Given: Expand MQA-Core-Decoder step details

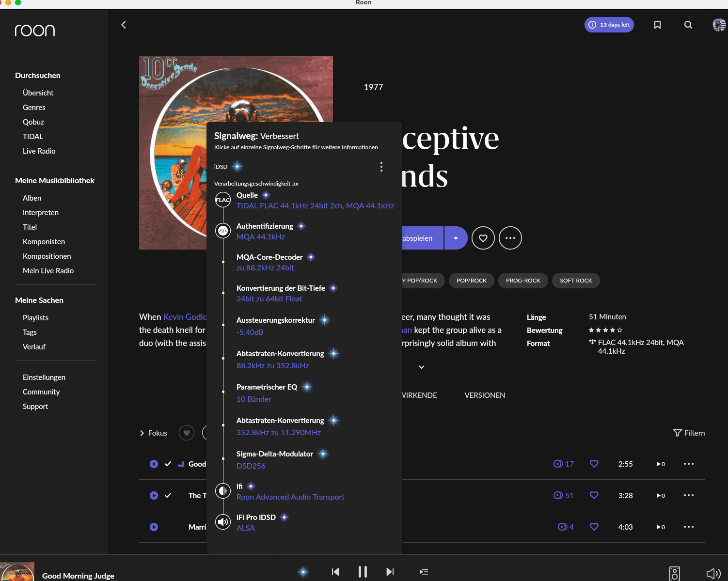Looking at the screenshot, I should click(x=269, y=257).
